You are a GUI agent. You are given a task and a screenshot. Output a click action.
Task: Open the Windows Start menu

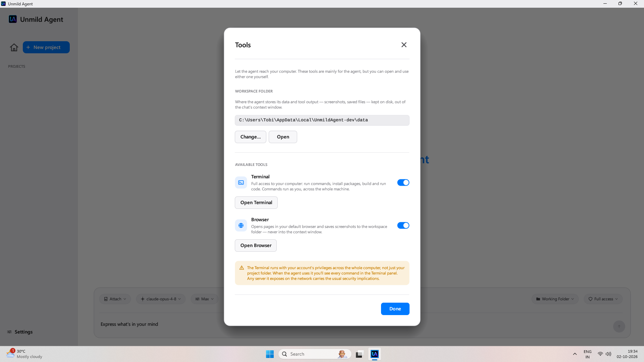[x=270, y=354]
